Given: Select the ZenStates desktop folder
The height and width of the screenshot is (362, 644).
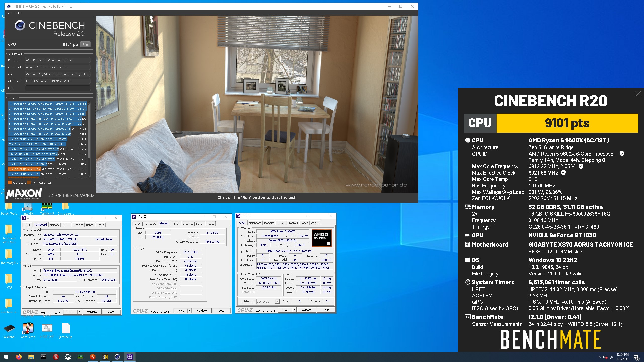Looking at the screenshot, I should [9, 305].
